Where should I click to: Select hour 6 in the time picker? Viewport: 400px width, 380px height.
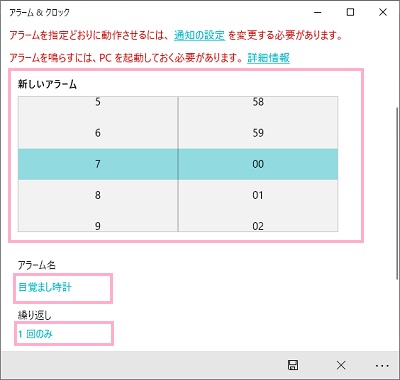(98, 133)
